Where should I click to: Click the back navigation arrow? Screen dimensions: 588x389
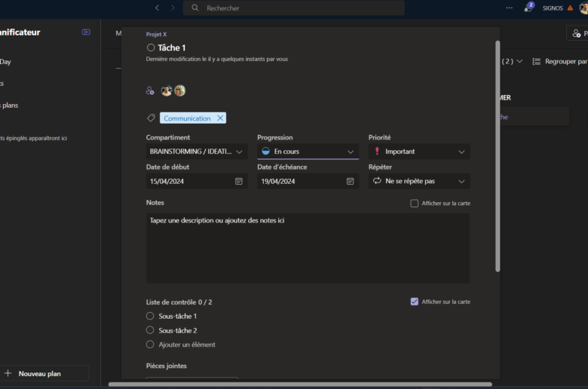coord(157,8)
